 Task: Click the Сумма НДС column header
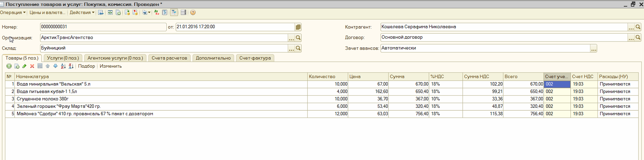pyautogui.click(x=483, y=77)
